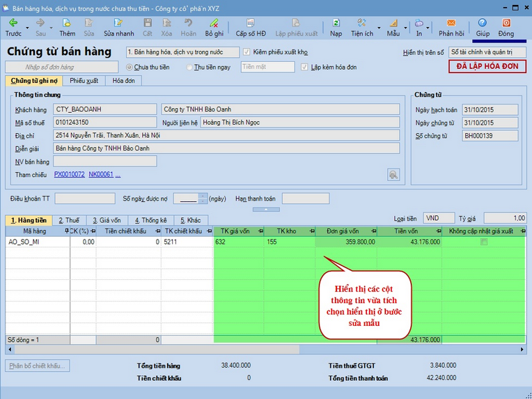The width and height of the screenshot is (532, 399).
Task: Switch to Chứng từ ghi nợ tab
Action: (x=34, y=81)
